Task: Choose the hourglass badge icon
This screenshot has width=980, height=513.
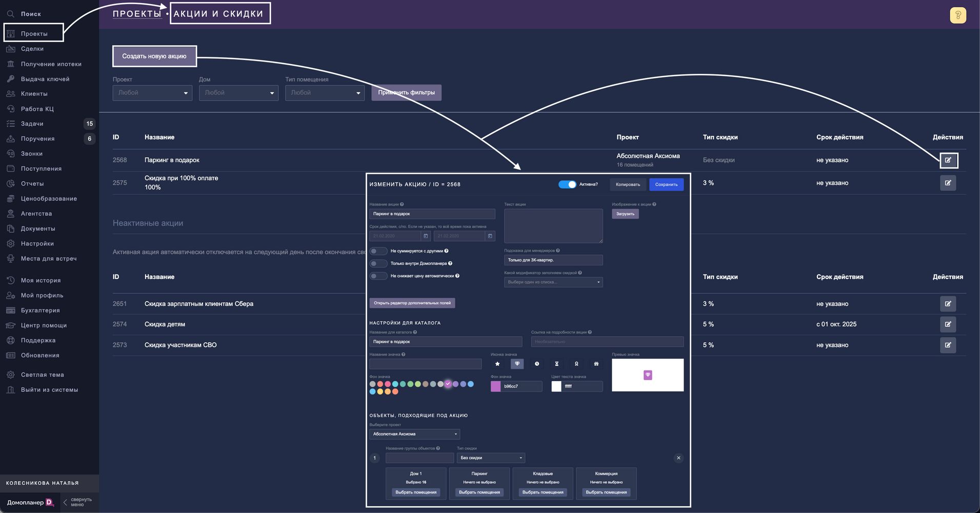Action: pyautogui.click(x=556, y=364)
